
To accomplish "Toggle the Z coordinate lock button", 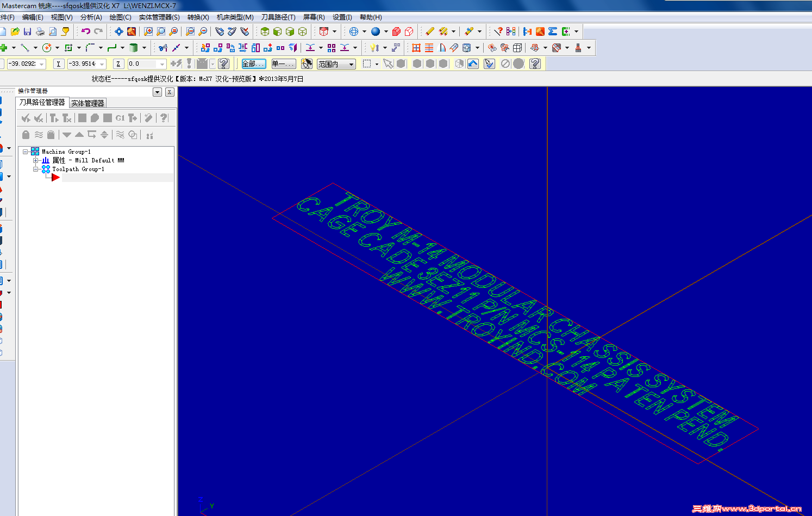I will [x=118, y=64].
